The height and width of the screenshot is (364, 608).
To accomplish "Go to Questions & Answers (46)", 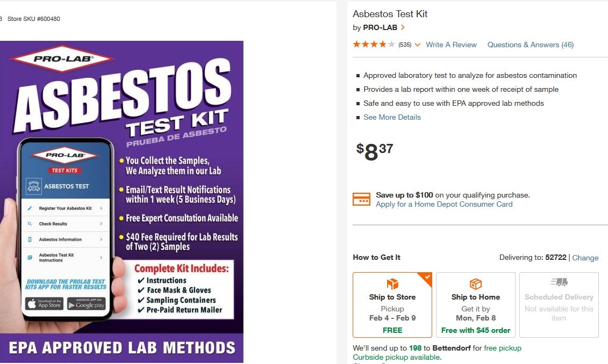I will [530, 45].
